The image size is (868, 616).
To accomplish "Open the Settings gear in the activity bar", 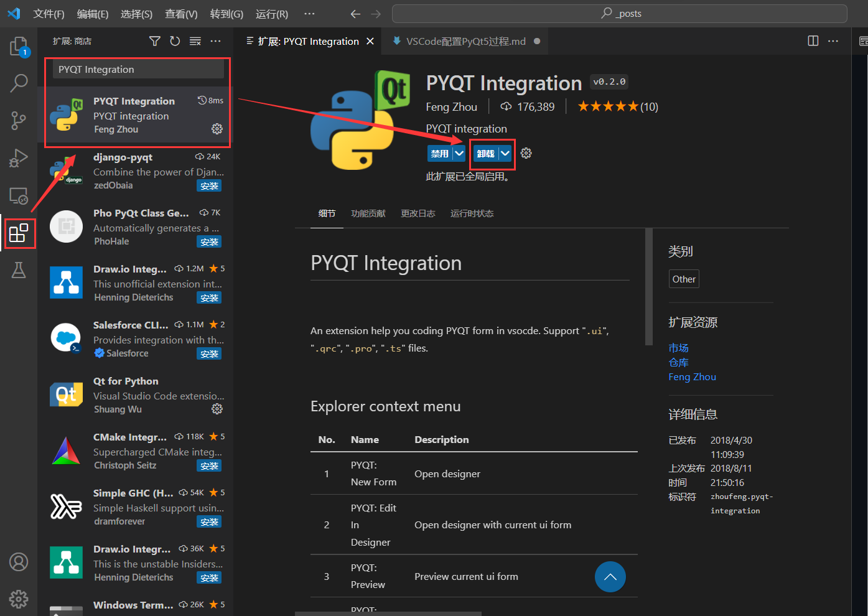I will pos(19,599).
